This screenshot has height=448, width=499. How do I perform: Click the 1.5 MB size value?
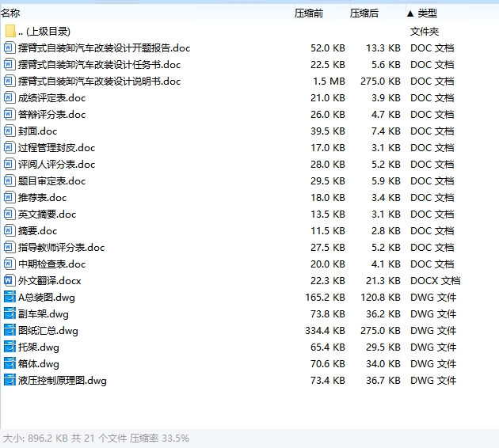(329, 81)
